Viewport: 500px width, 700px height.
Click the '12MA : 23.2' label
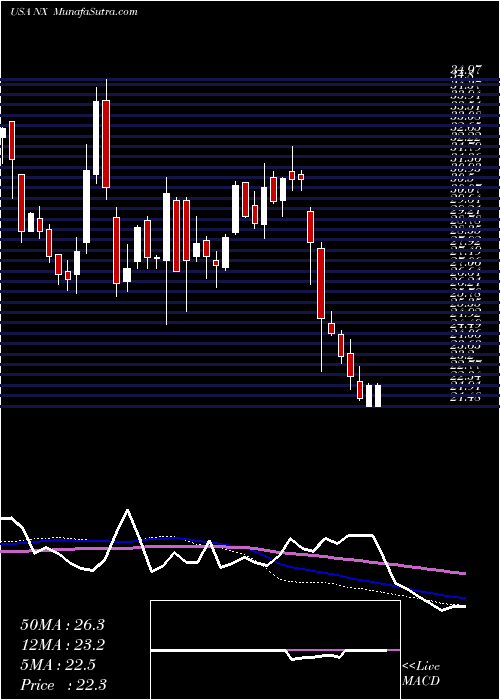coord(62,645)
